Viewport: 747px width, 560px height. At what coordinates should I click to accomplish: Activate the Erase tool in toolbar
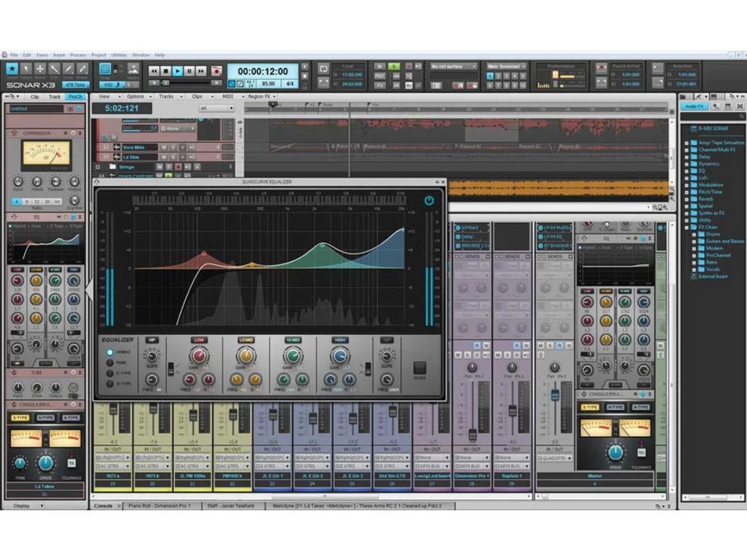(x=82, y=69)
